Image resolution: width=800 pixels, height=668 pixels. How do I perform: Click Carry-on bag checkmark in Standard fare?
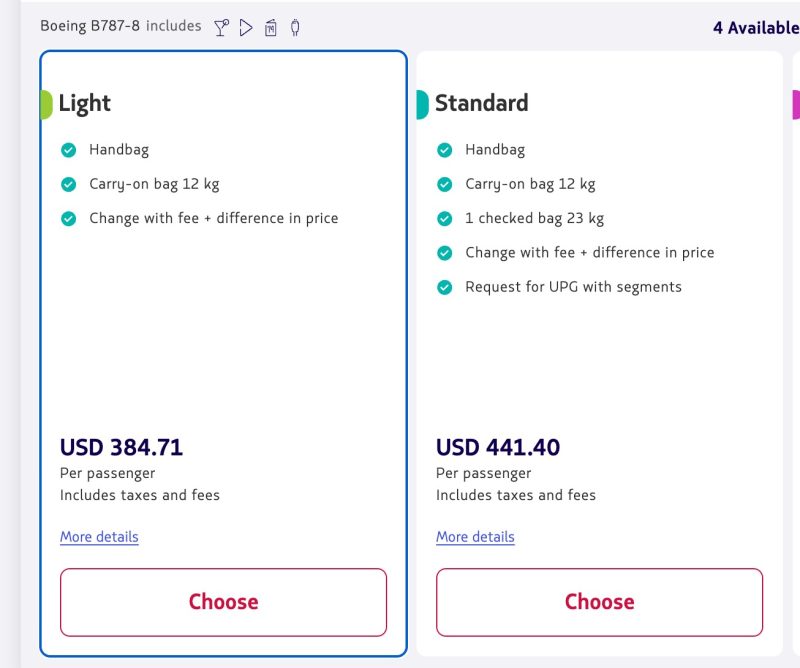tap(445, 184)
